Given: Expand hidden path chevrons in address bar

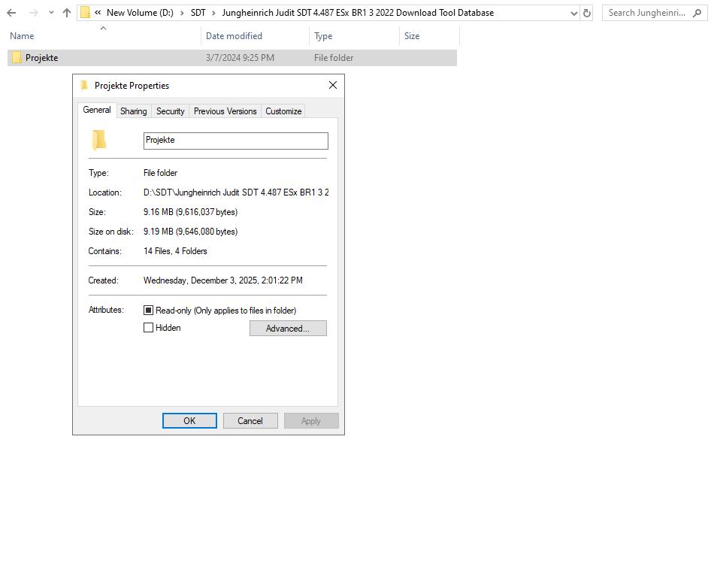Looking at the screenshot, I should coord(98,13).
